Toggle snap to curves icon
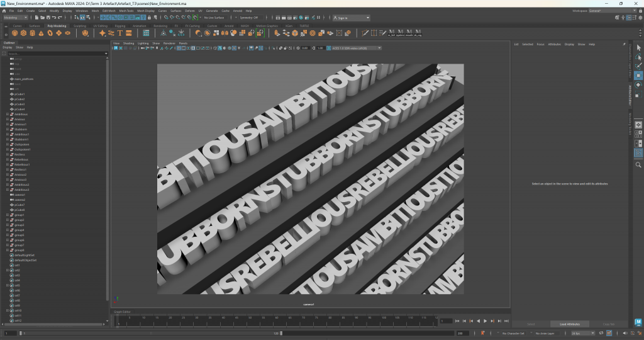Image resolution: width=644 pixels, height=340 pixels. [x=172, y=18]
